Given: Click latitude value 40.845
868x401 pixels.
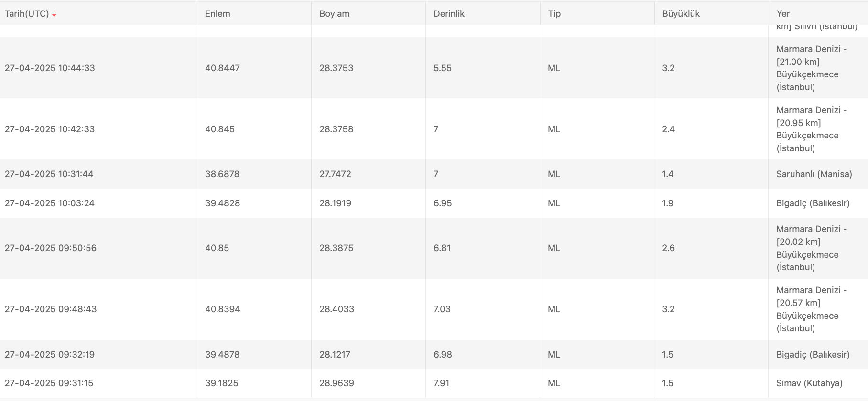Looking at the screenshot, I should [220, 129].
